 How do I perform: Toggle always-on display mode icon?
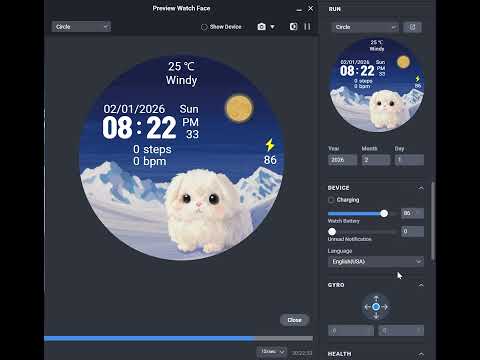click(293, 27)
